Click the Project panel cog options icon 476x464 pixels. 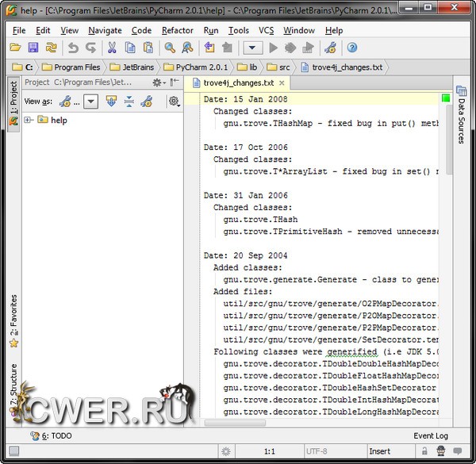pos(175,101)
